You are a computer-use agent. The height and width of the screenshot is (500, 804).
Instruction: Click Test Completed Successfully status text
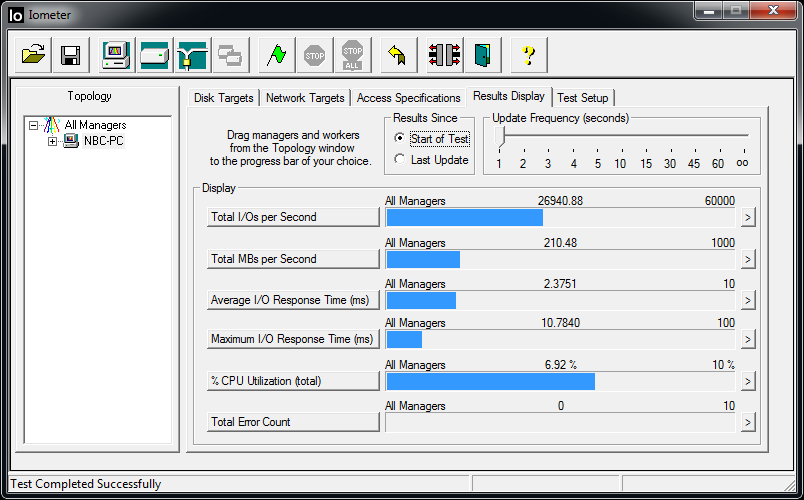tap(86, 484)
